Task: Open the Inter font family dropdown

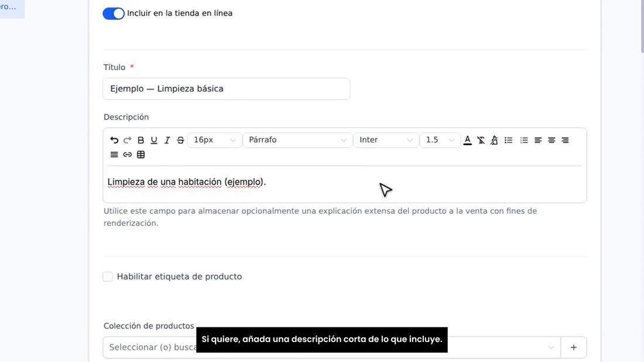Action: click(x=386, y=140)
